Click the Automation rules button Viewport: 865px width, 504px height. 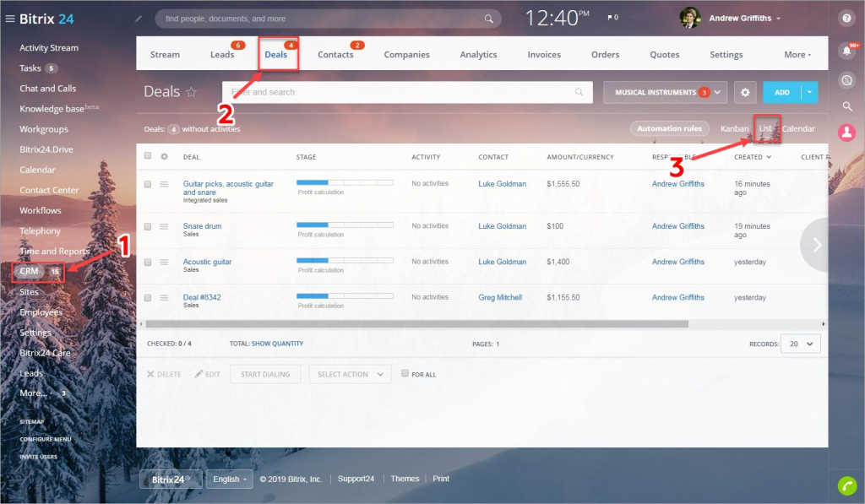click(x=670, y=128)
